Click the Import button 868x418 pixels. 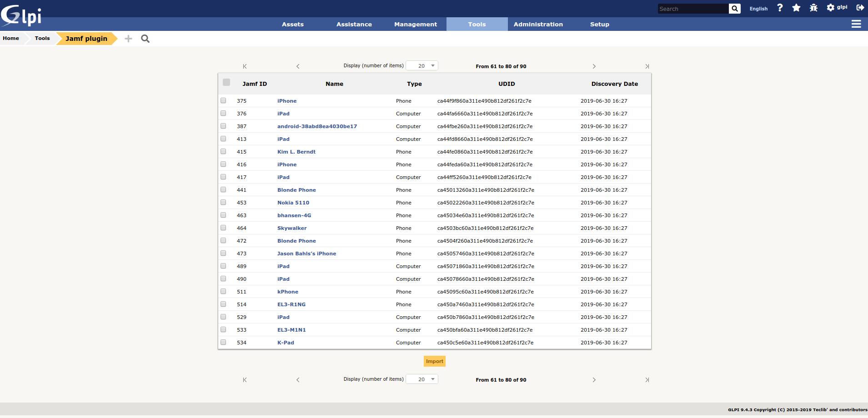435,361
